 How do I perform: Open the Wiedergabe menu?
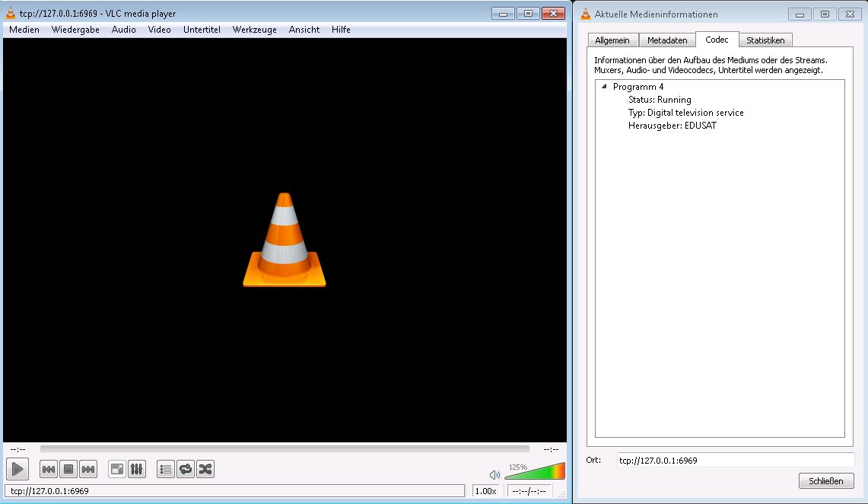[x=75, y=30]
